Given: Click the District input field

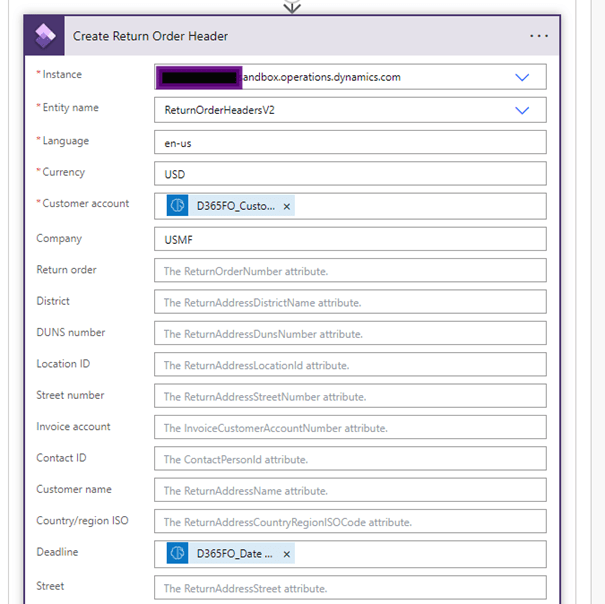Looking at the screenshot, I should [x=350, y=302].
